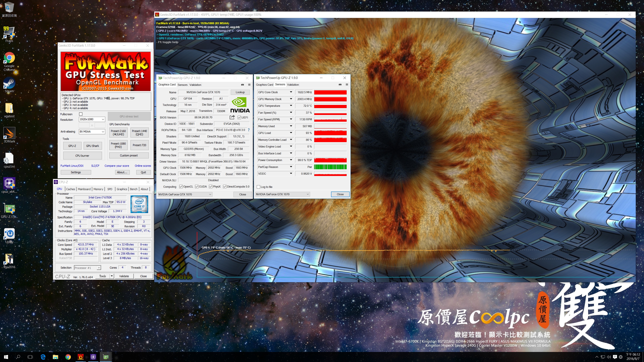Open the Steam desktop shortcut
Screen dimensions: 644x362
[9, 85]
